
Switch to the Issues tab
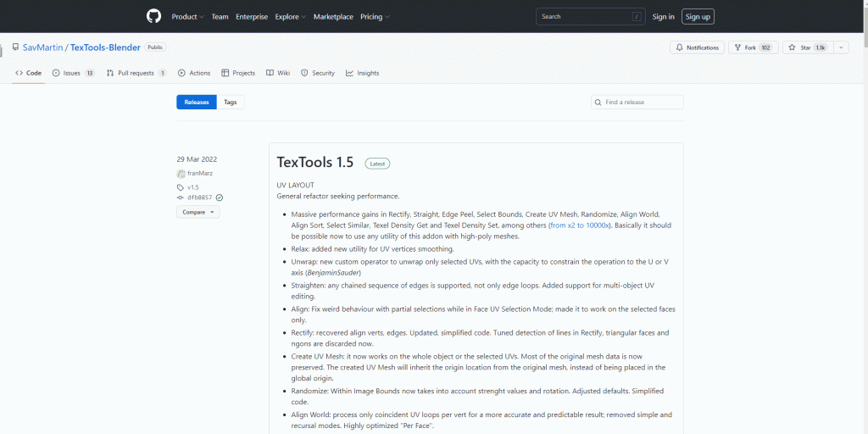[x=73, y=74]
